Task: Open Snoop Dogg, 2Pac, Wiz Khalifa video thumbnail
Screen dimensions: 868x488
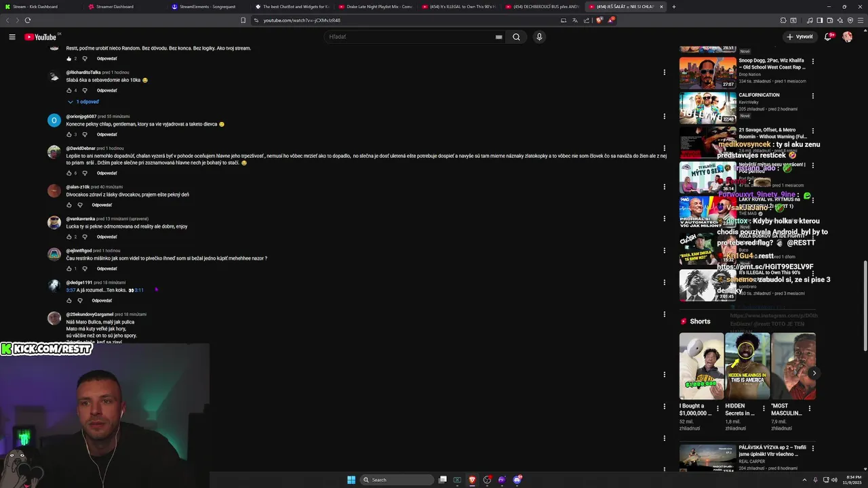Action: [707, 73]
